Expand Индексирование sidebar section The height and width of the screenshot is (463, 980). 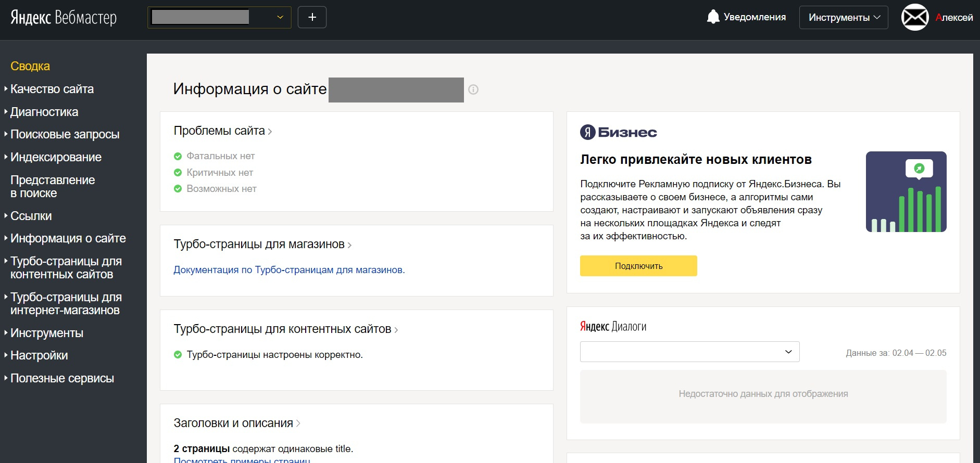[56, 157]
